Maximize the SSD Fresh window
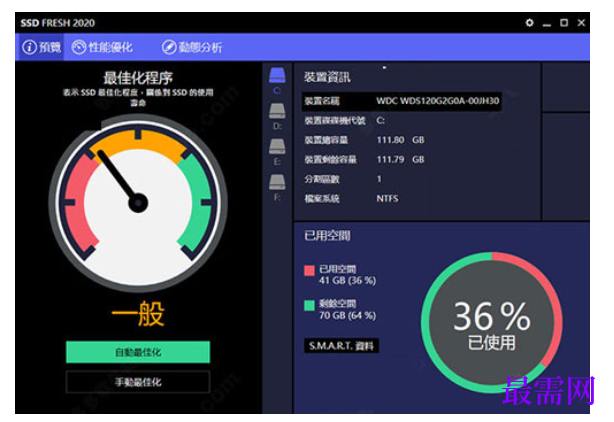 point(564,23)
